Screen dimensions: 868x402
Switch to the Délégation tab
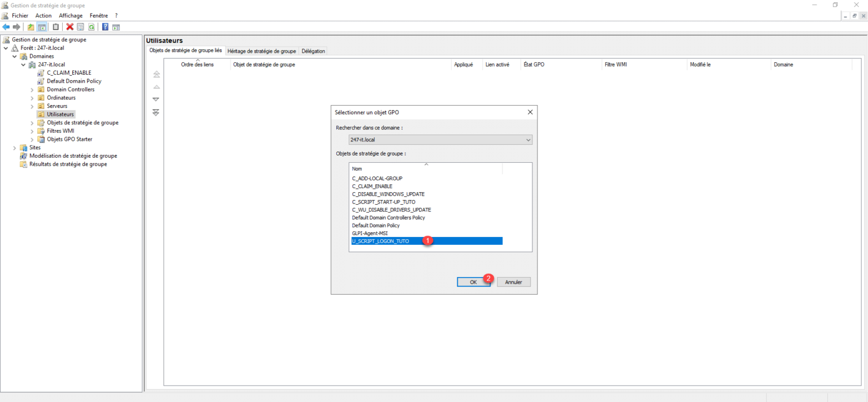(313, 51)
